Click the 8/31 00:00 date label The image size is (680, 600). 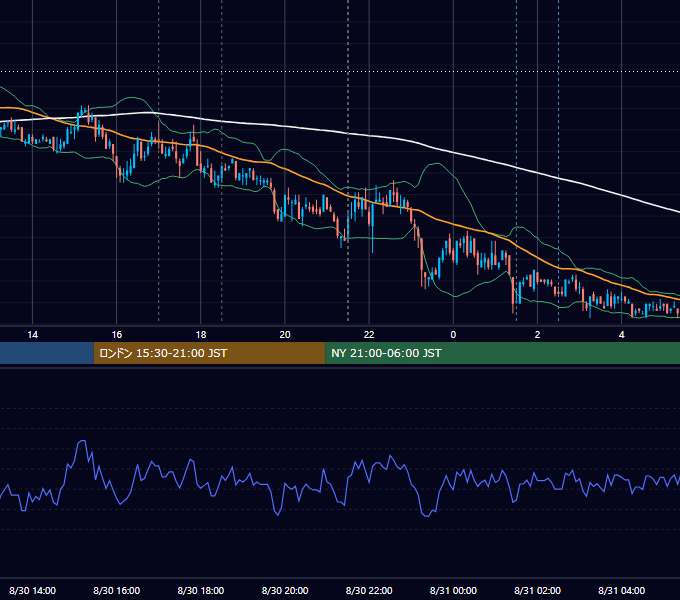pos(453,590)
